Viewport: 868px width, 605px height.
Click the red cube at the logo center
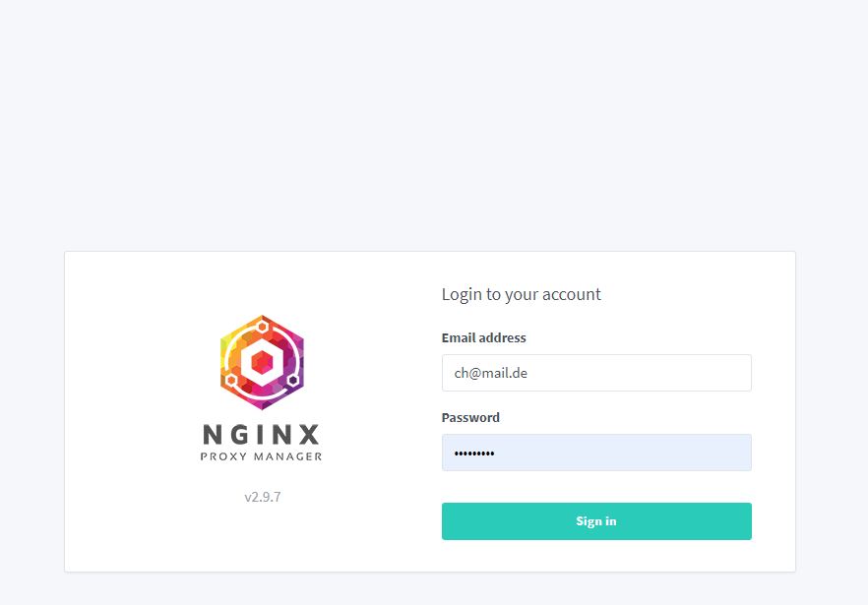point(262,363)
